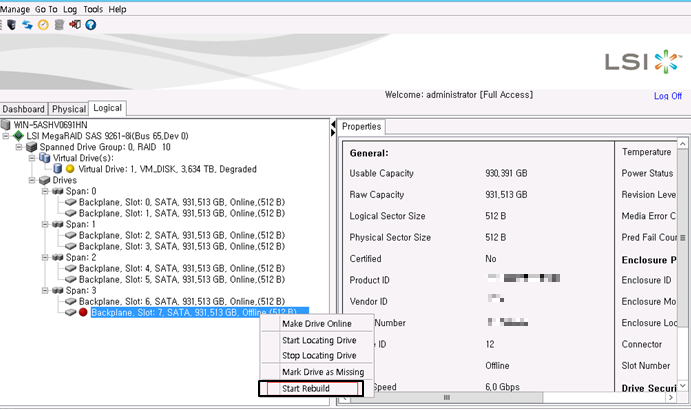Click the drive icon for Slot: 3
691x410 pixels.
[71, 246]
